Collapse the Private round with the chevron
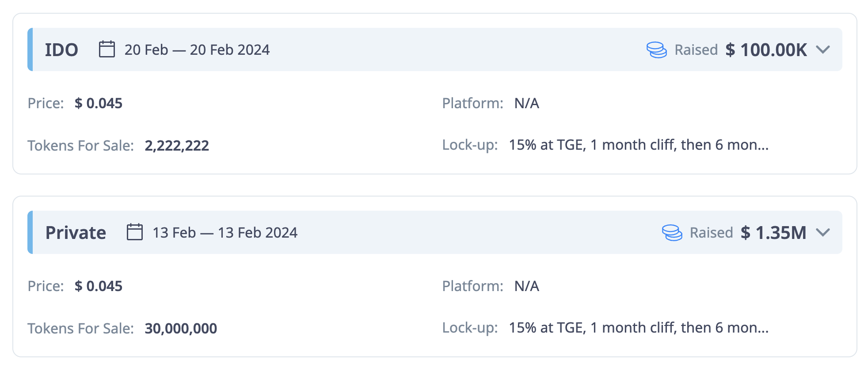The width and height of the screenshot is (868, 371). pyautogui.click(x=823, y=232)
